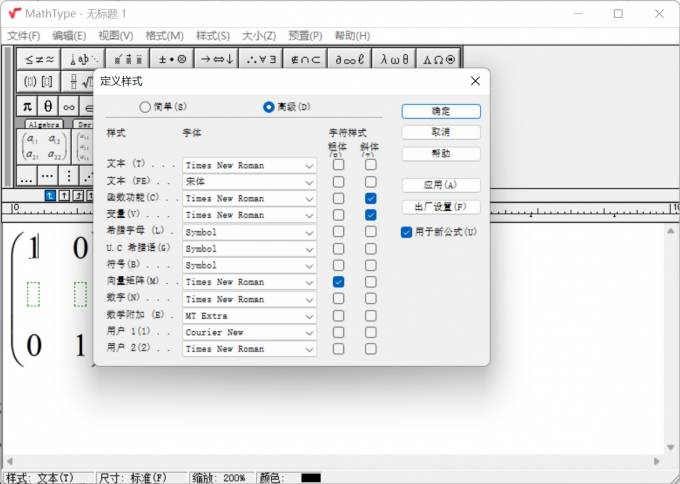
Task: Open the 视图(V) menu
Action: tap(116, 36)
